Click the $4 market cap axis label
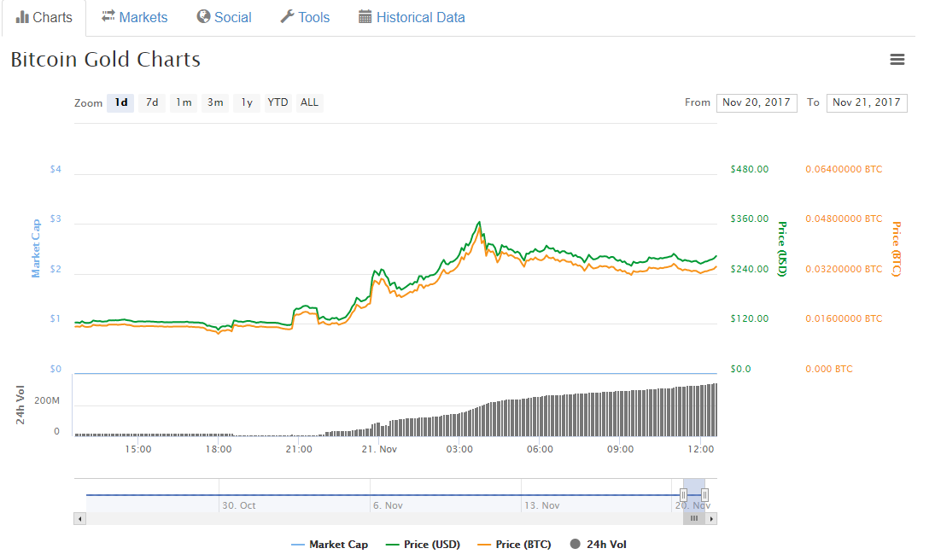 pyautogui.click(x=56, y=169)
